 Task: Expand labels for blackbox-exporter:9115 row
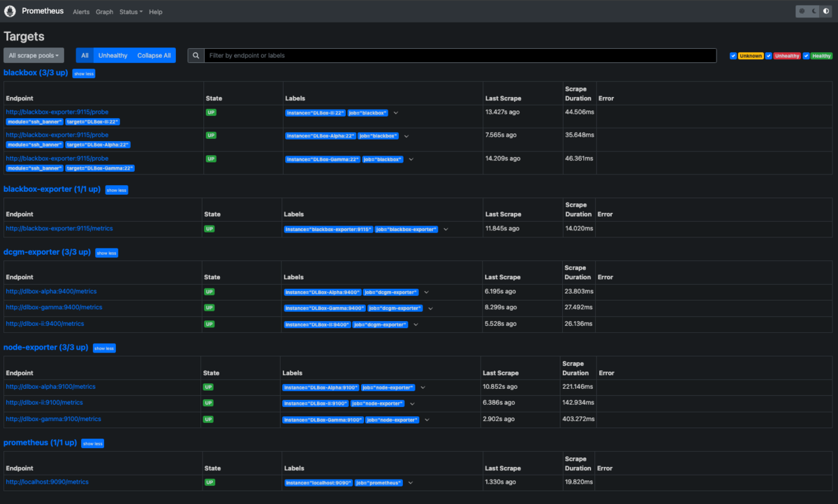point(446,229)
